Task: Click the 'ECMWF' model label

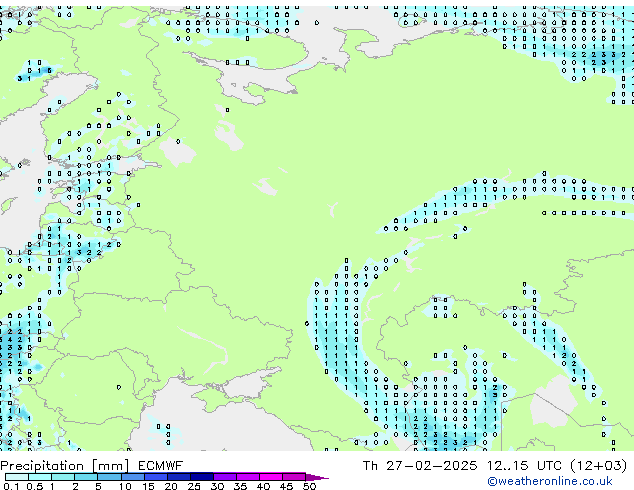Action: point(160,466)
